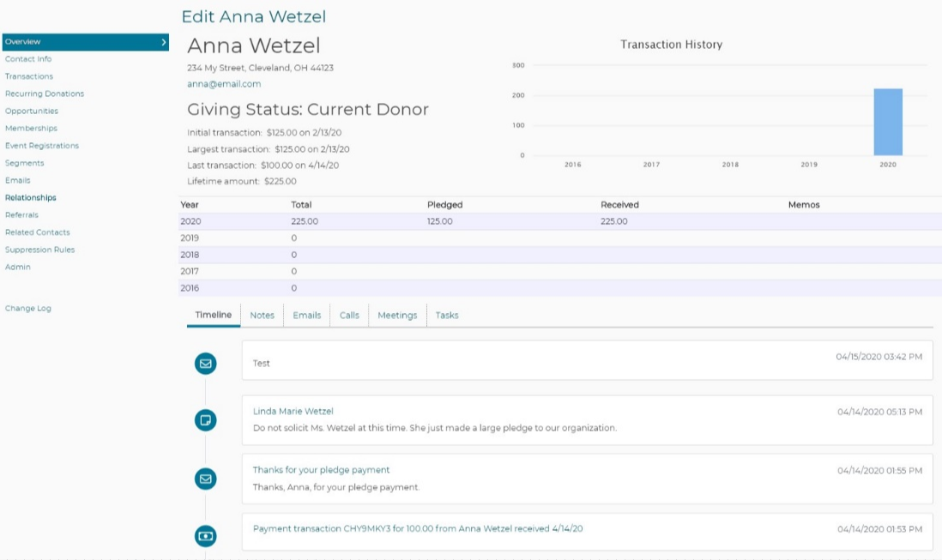Click the 04/14/2020 01:55 PM timestamp

tap(879, 471)
